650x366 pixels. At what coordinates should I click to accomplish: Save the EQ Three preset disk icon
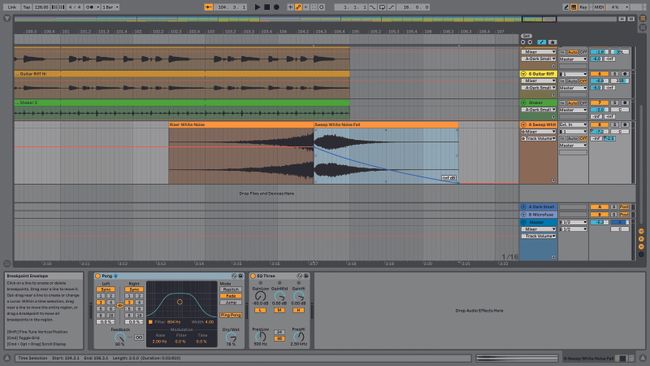tap(306, 276)
